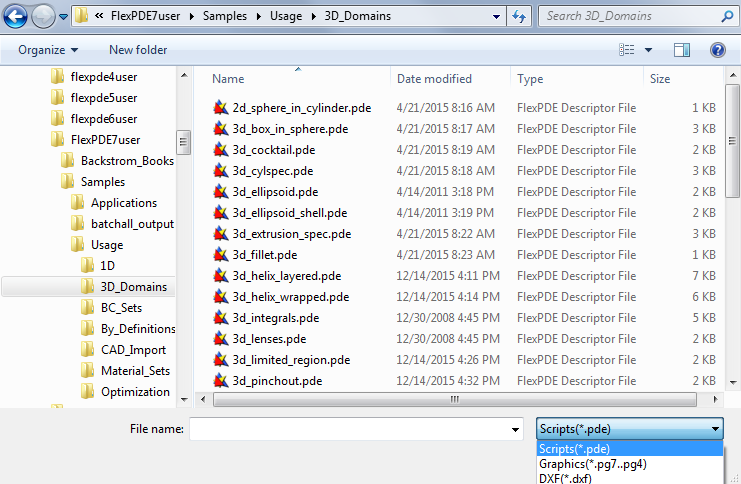
Task: Open the File name history dropdown arrow
Action: click(x=515, y=429)
